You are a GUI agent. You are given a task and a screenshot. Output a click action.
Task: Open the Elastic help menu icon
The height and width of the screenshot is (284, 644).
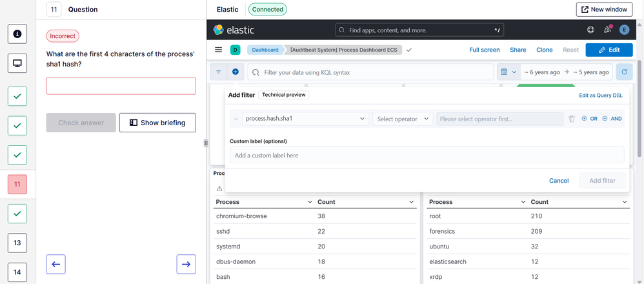point(590,30)
